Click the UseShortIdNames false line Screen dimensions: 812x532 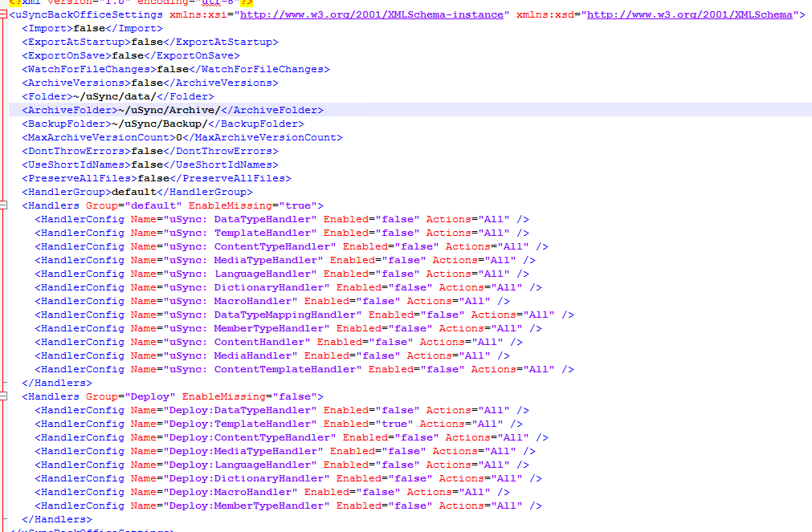pyautogui.click(x=150, y=164)
